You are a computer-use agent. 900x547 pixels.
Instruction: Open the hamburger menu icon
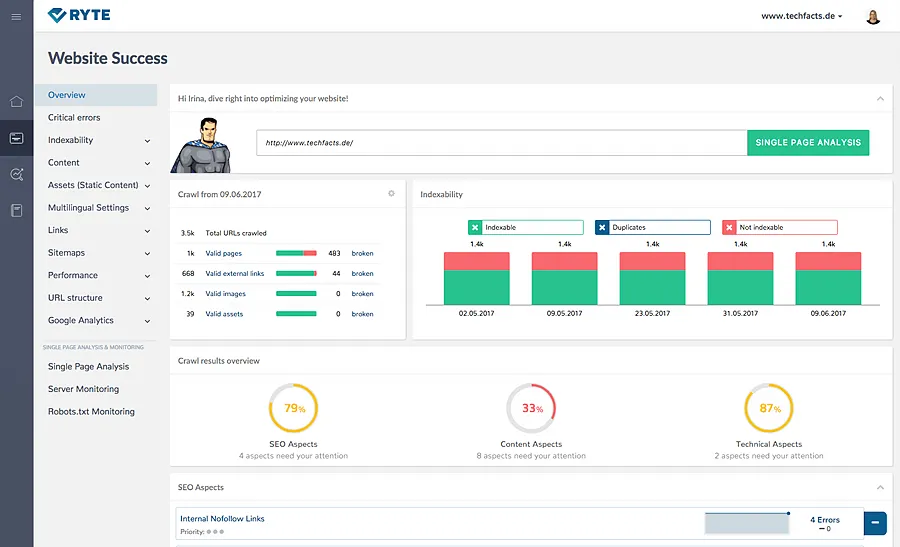(x=16, y=17)
